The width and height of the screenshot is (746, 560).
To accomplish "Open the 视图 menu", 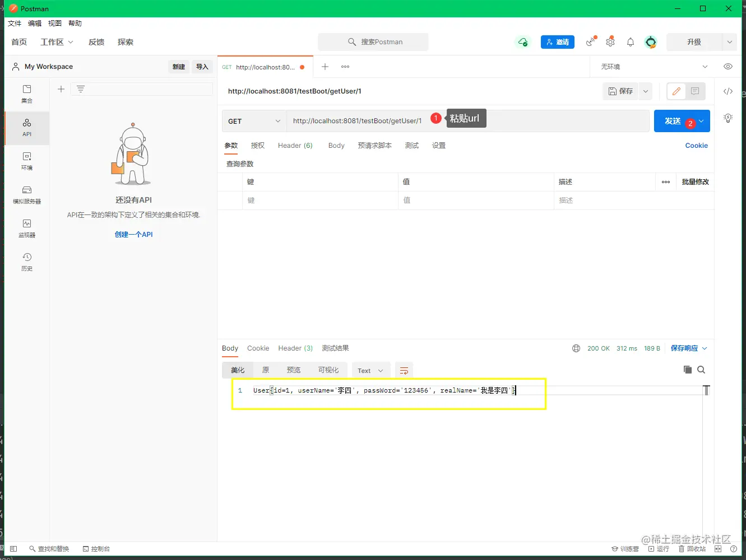I will [x=55, y=24].
